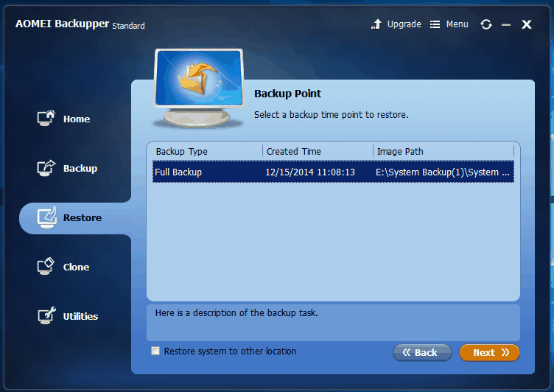Click the Restore monitor icon
554x392 pixels.
46,217
